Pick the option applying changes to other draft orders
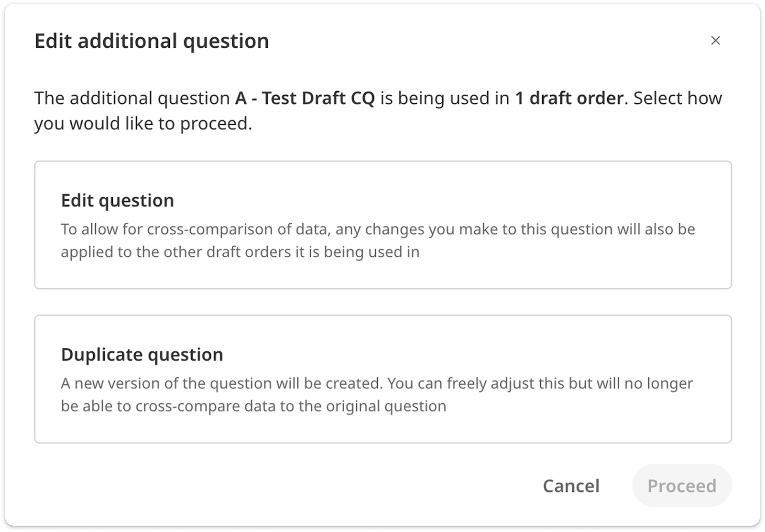Viewport: 765px width, 532px height. 383,225
